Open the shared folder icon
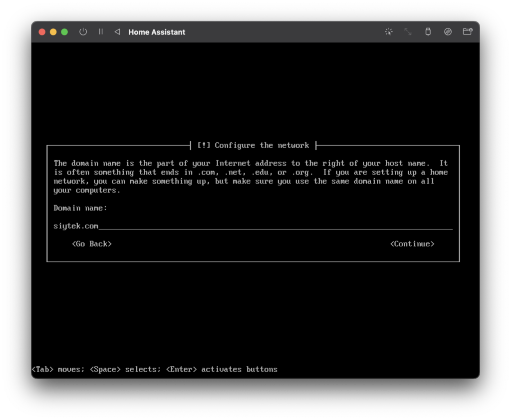 point(468,31)
